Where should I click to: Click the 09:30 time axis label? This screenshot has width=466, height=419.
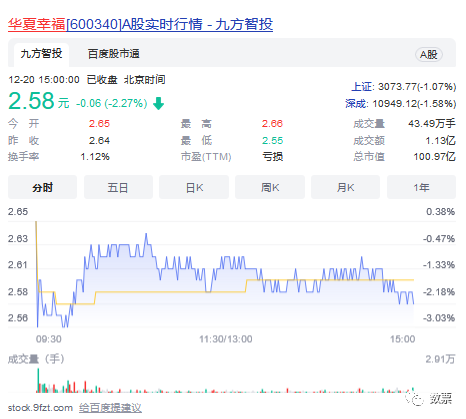coord(49,339)
